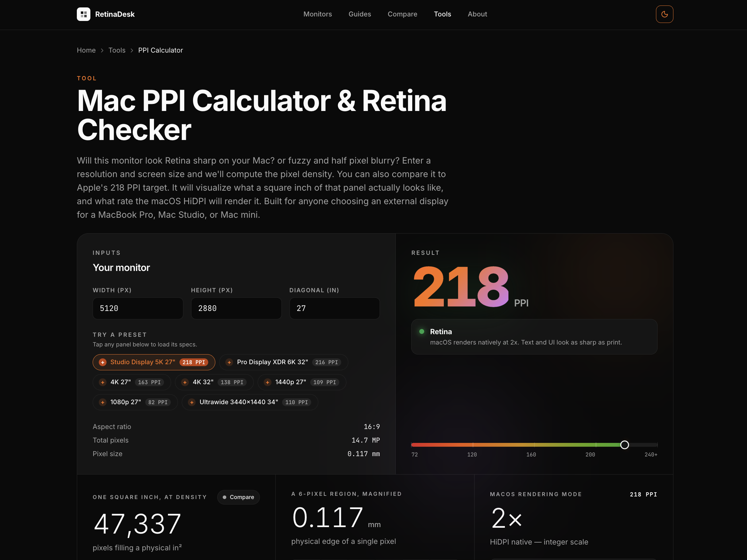Open the Compare nav item
Image resolution: width=747 pixels, height=560 pixels.
pos(402,14)
